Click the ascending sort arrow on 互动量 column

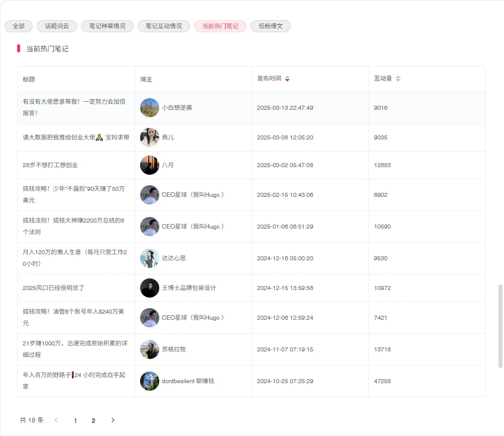[x=398, y=76]
